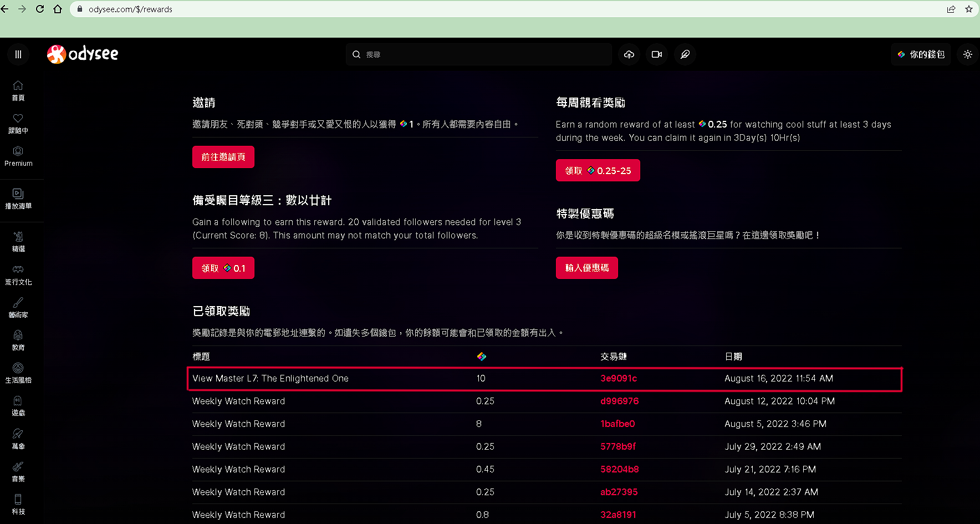Viewport: 980px width, 524px height.
Task: Open transaction link ab27395
Action: coord(619,492)
